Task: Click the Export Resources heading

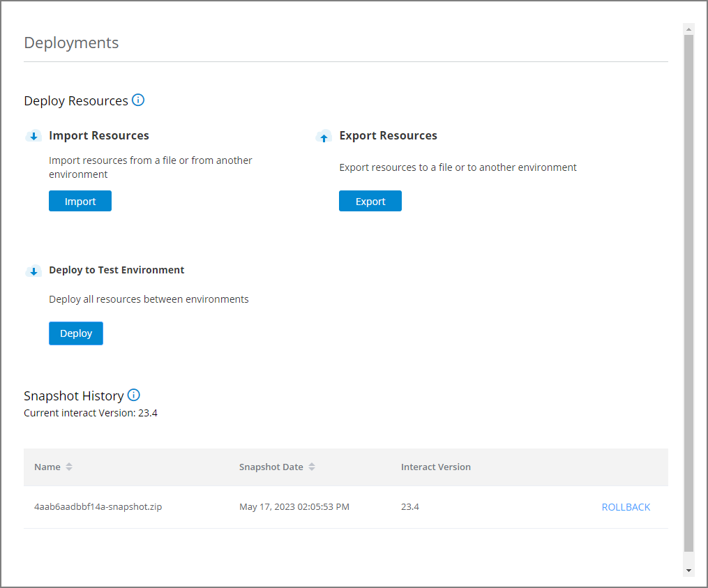Action: 389,135
